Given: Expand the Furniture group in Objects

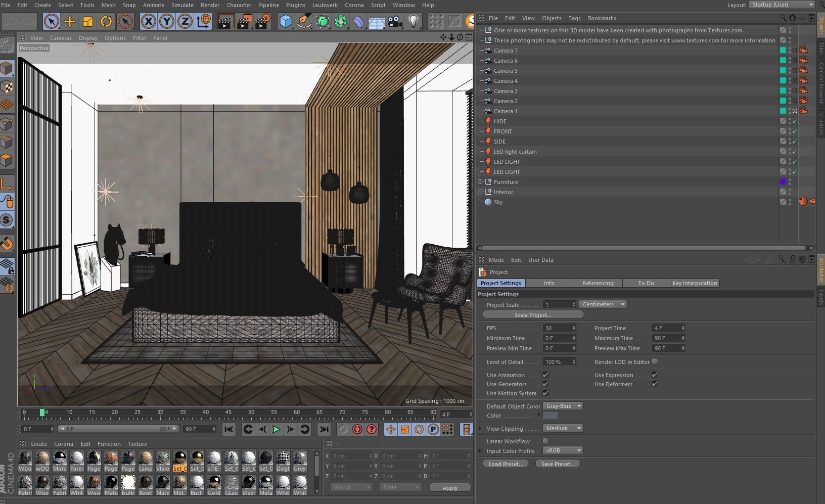Looking at the screenshot, I should tap(480, 182).
